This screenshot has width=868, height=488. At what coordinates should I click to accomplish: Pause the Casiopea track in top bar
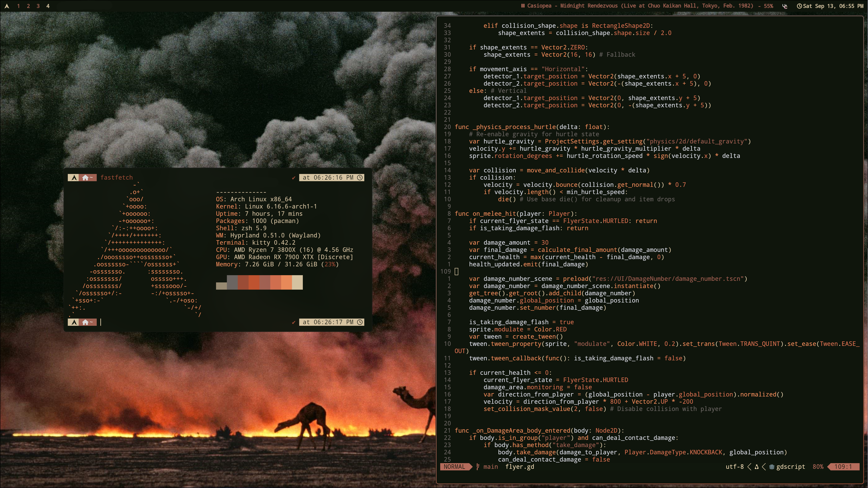point(523,6)
